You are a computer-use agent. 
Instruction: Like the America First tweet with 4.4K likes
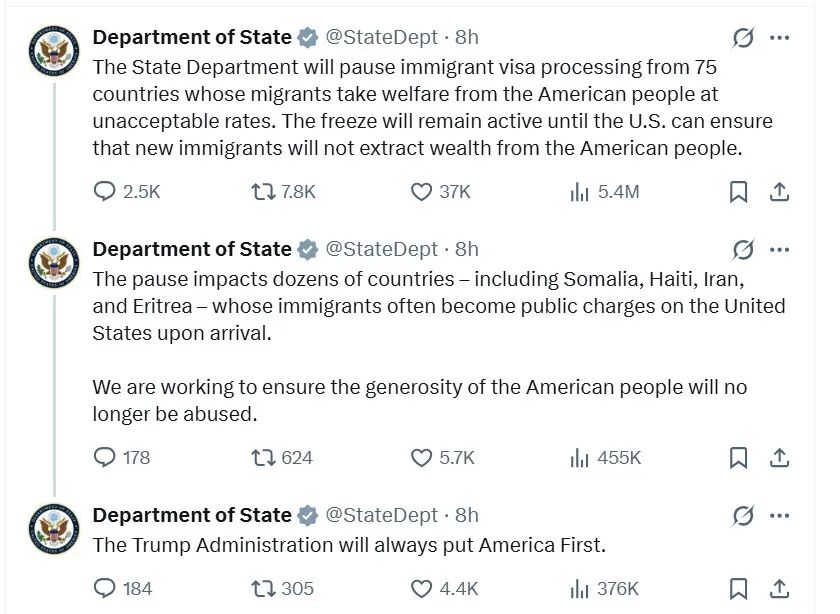(x=422, y=588)
